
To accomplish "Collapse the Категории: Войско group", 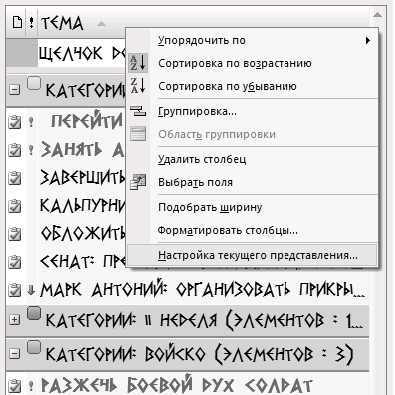I will pyautogui.click(x=14, y=354).
